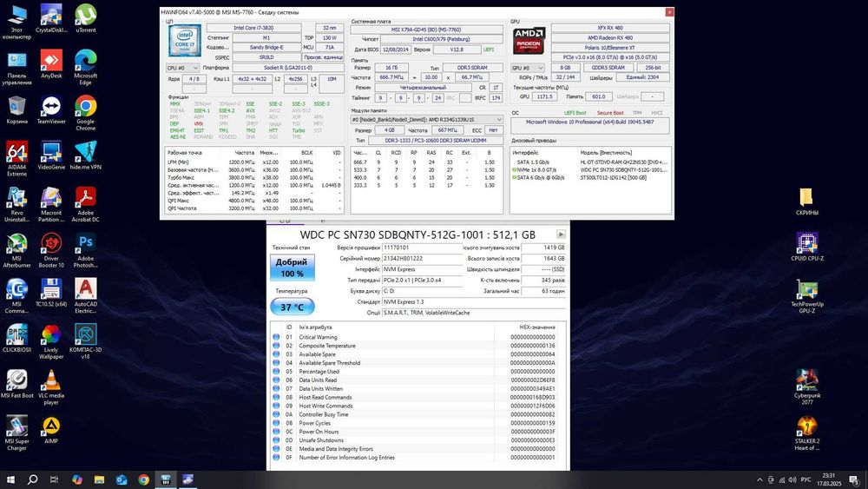Select the CPUID CPU-Z desktop icon

point(807,247)
